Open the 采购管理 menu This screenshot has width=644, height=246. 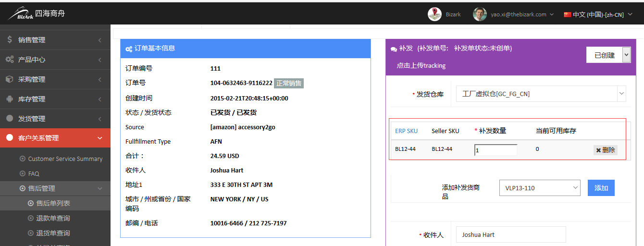(x=55, y=79)
